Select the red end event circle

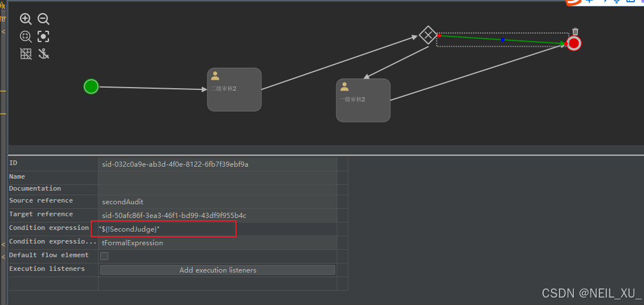tap(574, 43)
